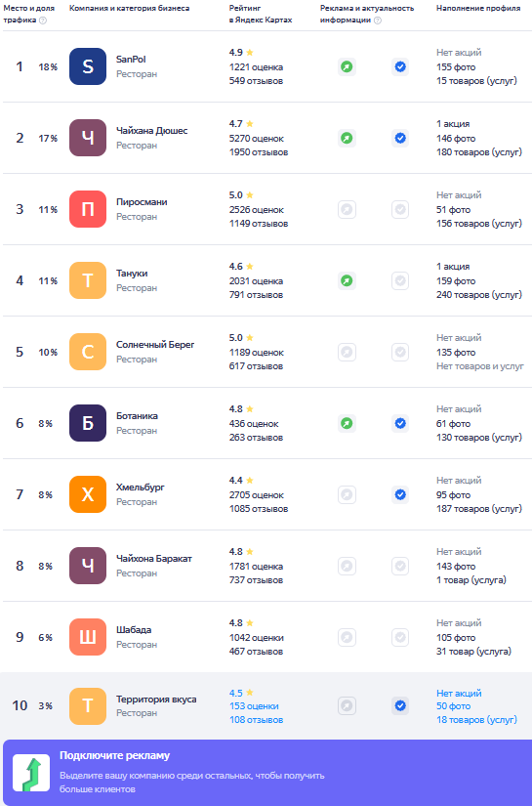Click SanPol's green advertising arrow icon
This screenshot has width=532, height=806.
pyautogui.click(x=347, y=66)
